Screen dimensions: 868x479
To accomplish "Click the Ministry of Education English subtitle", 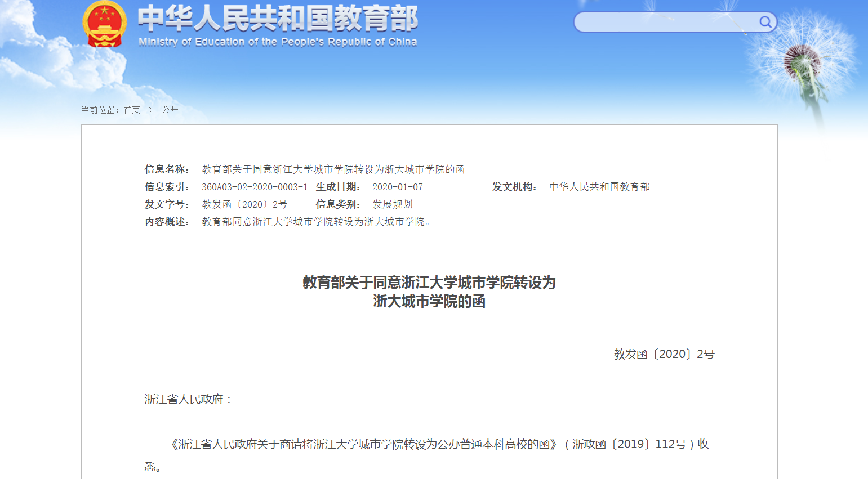I will coord(276,41).
